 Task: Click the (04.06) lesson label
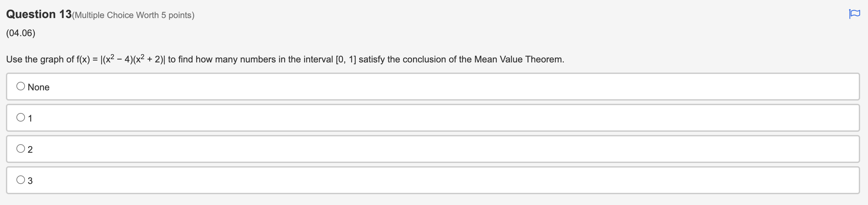20,33
